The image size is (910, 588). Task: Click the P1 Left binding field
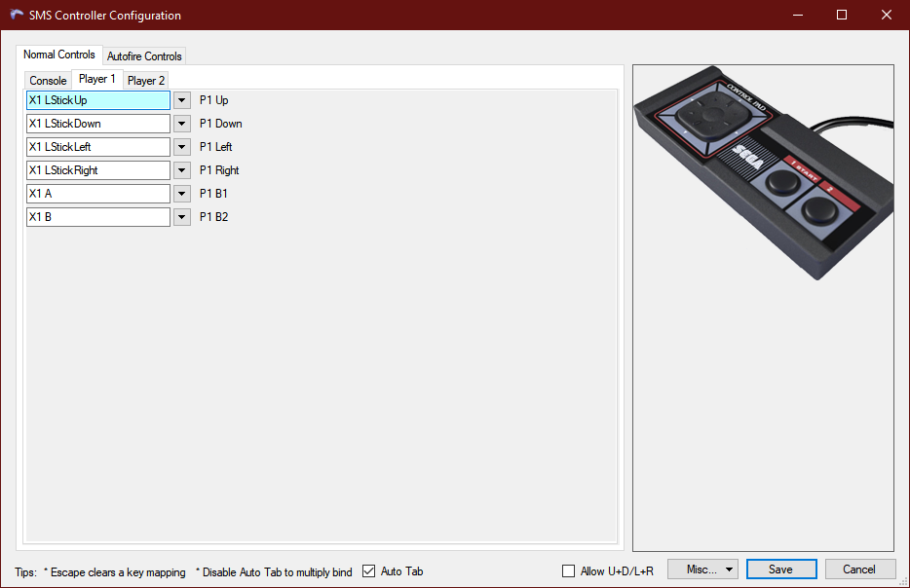(98, 147)
